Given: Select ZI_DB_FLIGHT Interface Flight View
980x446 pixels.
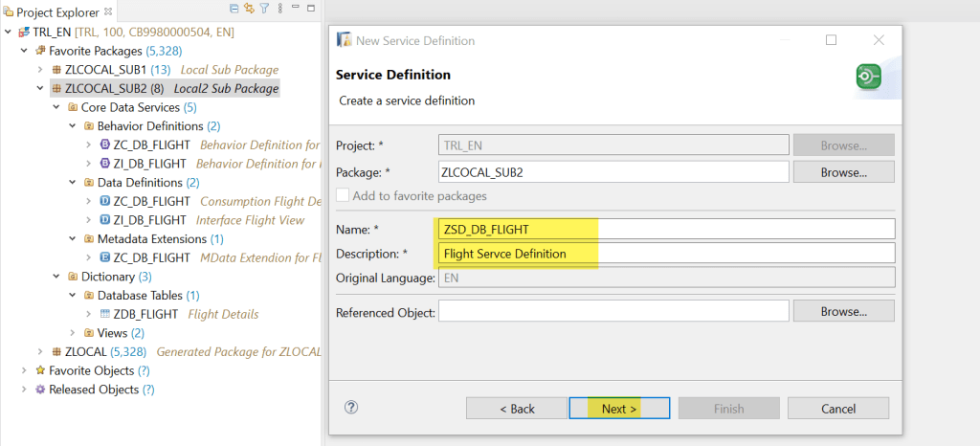Looking at the screenshot, I should (149, 220).
